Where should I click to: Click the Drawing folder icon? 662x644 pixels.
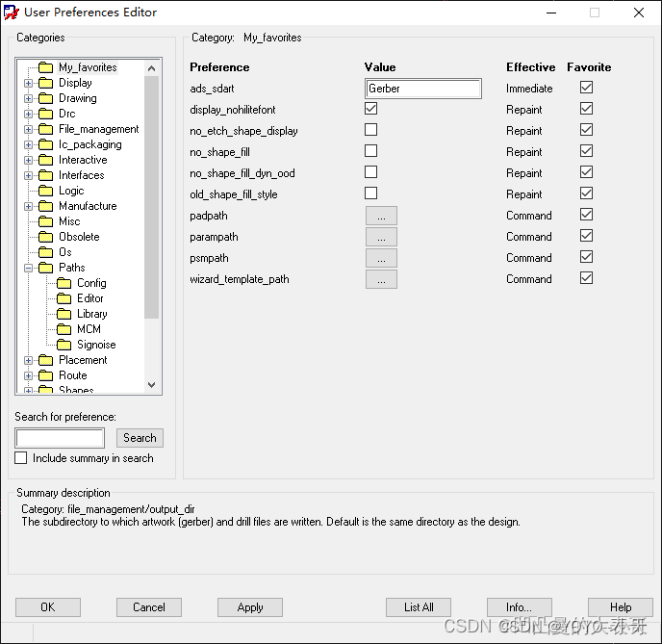(45, 98)
